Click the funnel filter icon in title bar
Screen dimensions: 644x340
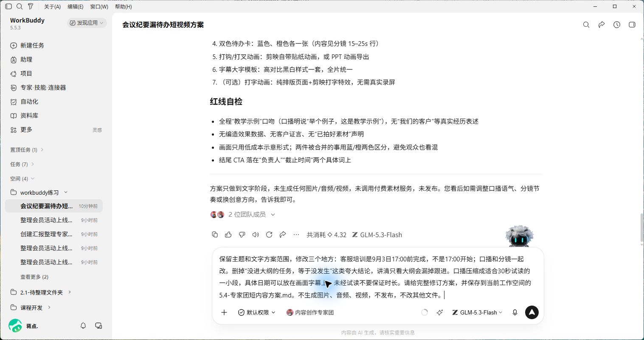(31, 6)
